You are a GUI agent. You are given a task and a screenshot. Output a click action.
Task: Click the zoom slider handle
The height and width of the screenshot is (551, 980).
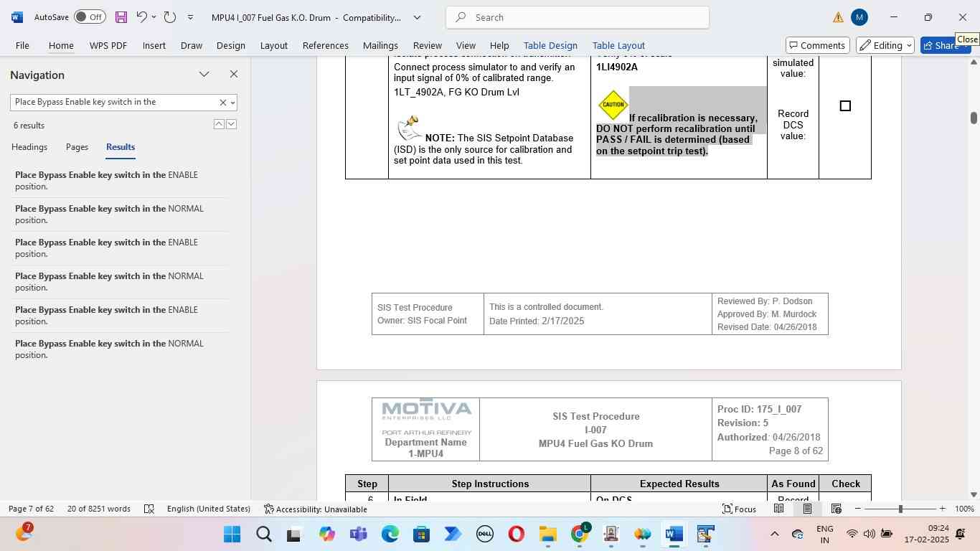(900, 509)
